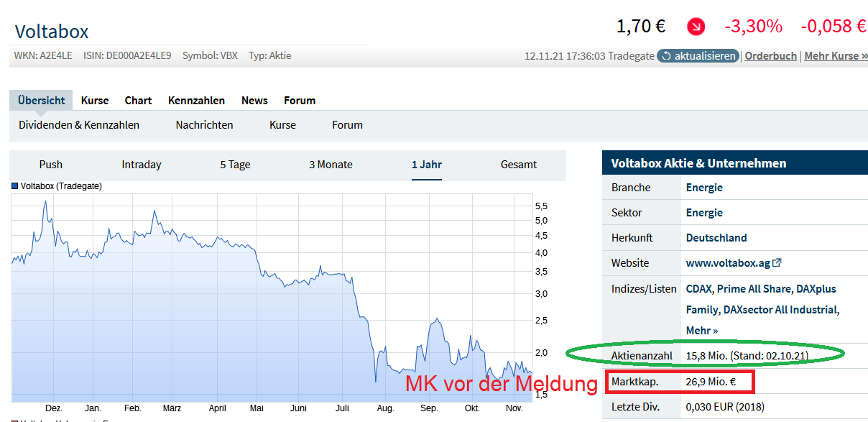
Task: Open external link icon next to www.voltabox.ag
Action: (x=777, y=262)
